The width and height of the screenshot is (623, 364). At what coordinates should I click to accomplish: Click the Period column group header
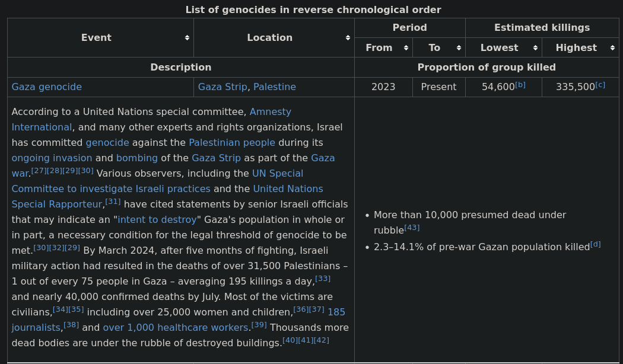(x=409, y=28)
